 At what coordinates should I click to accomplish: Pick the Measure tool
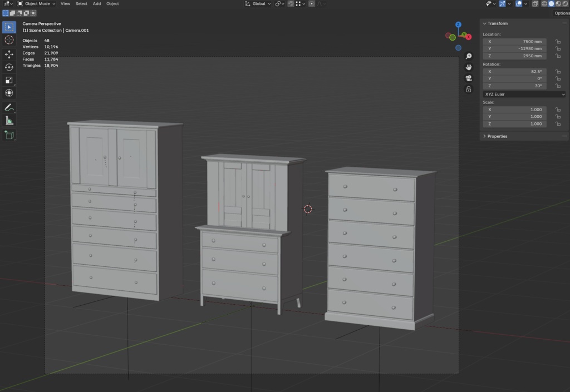click(9, 121)
